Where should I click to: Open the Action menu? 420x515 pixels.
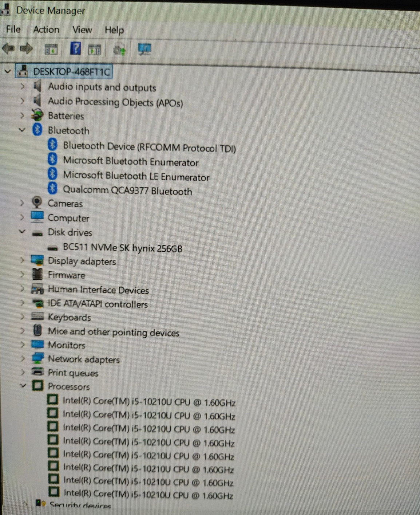pos(46,30)
